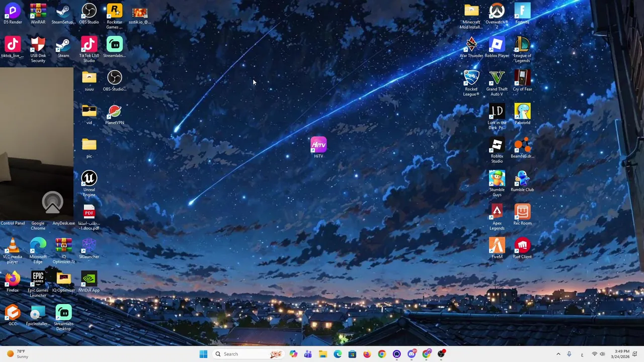Open VLC media player shortcut

pos(13,251)
